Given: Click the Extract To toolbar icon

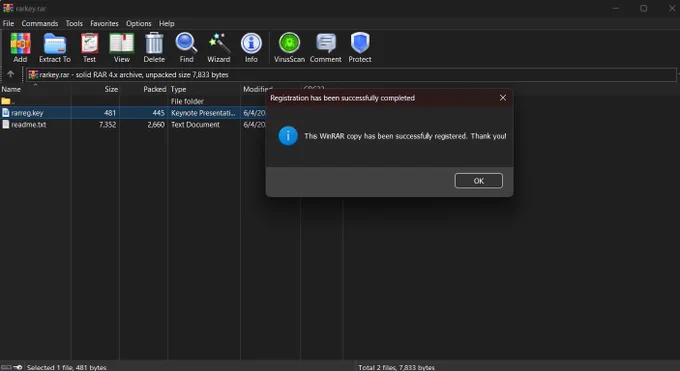Looking at the screenshot, I should 55,48.
